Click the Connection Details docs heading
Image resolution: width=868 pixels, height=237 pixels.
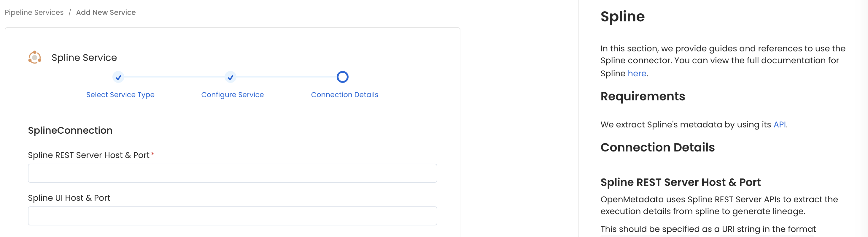tap(657, 147)
